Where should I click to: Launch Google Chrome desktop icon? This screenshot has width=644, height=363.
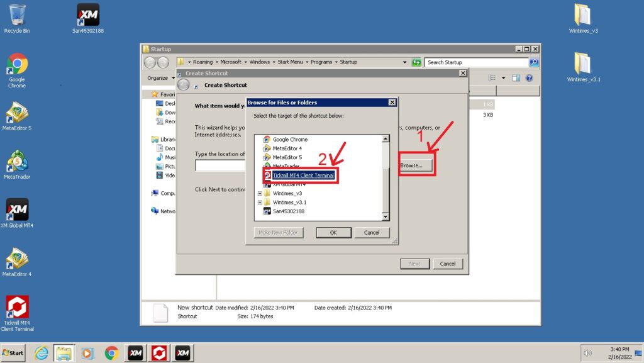pos(17,70)
